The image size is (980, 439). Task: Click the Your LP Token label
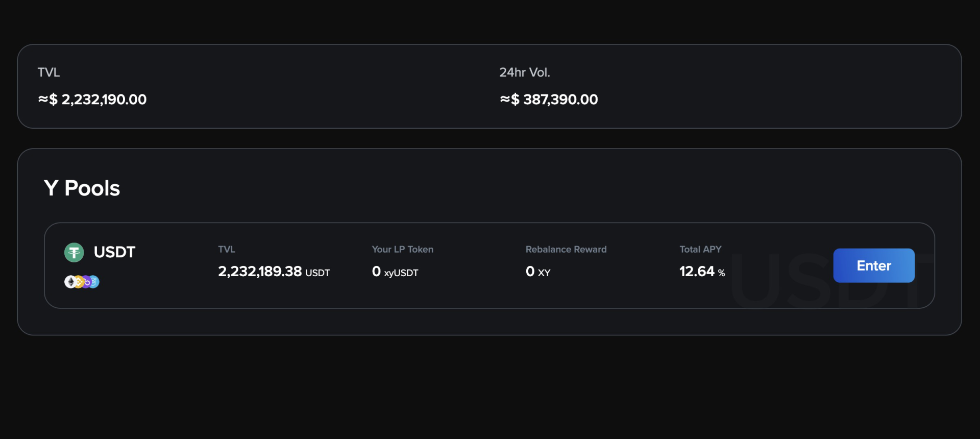(x=402, y=250)
